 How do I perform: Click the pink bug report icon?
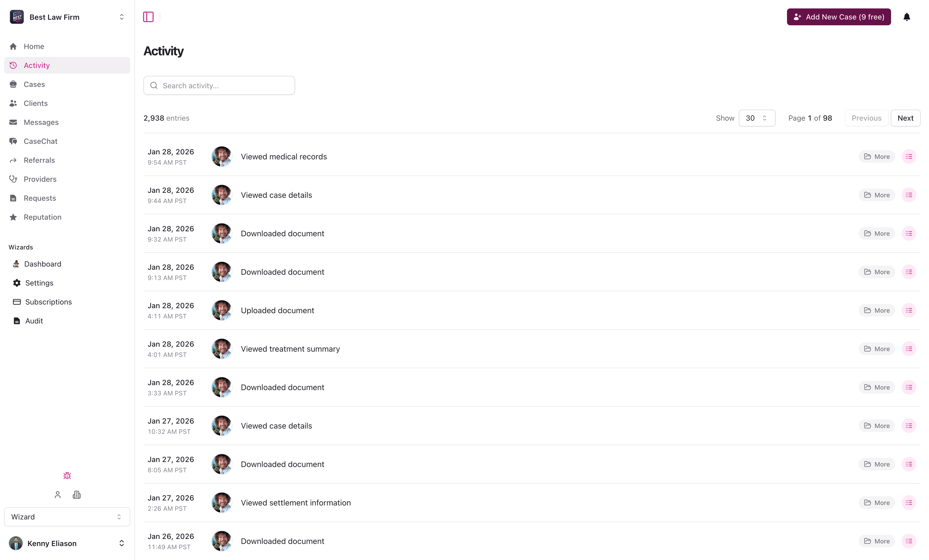coord(67,475)
